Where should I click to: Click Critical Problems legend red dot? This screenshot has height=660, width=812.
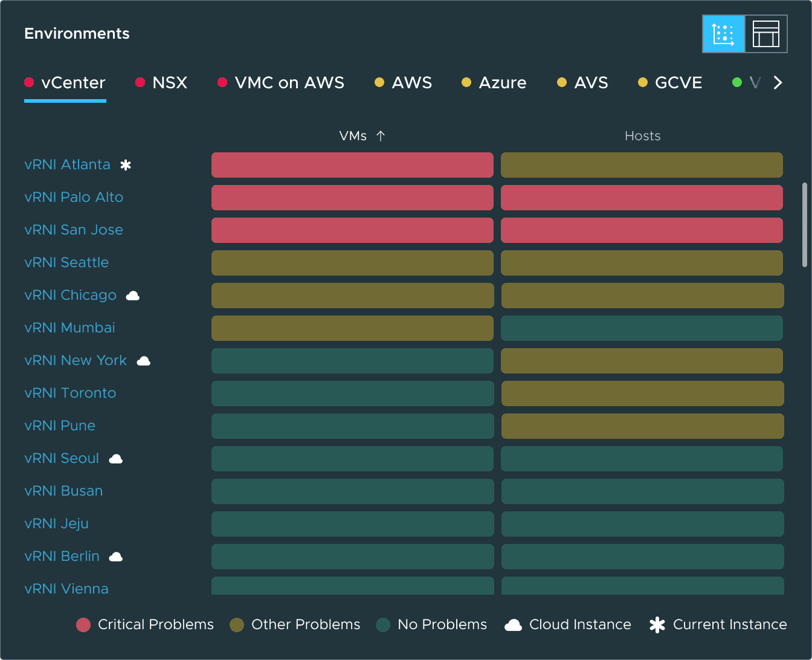pos(83,625)
